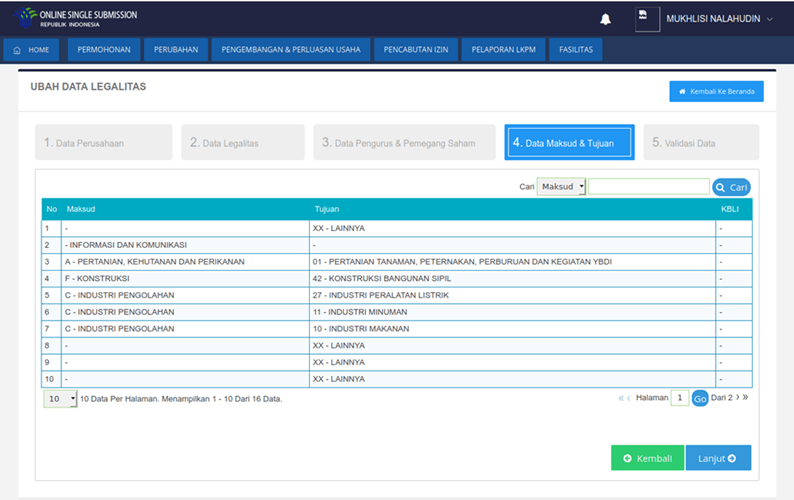
Task: Open the PERUBAHAN menu
Action: tap(176, 50)
